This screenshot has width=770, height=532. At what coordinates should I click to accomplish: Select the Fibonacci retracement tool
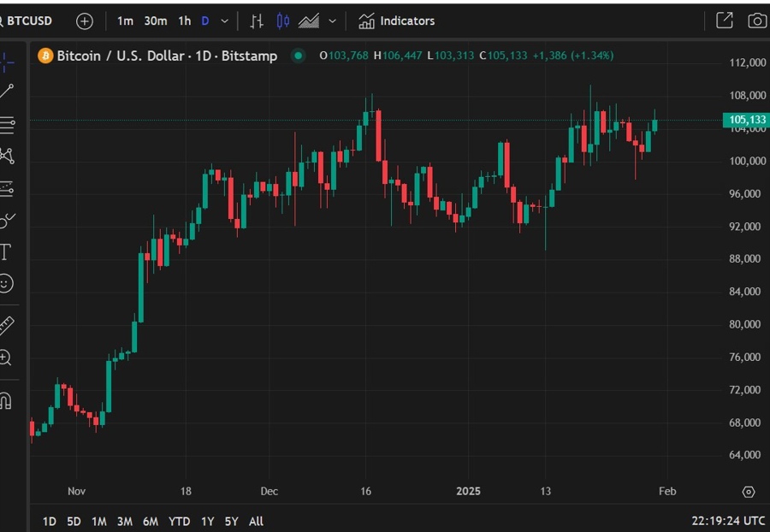click(x=8, y=125)
